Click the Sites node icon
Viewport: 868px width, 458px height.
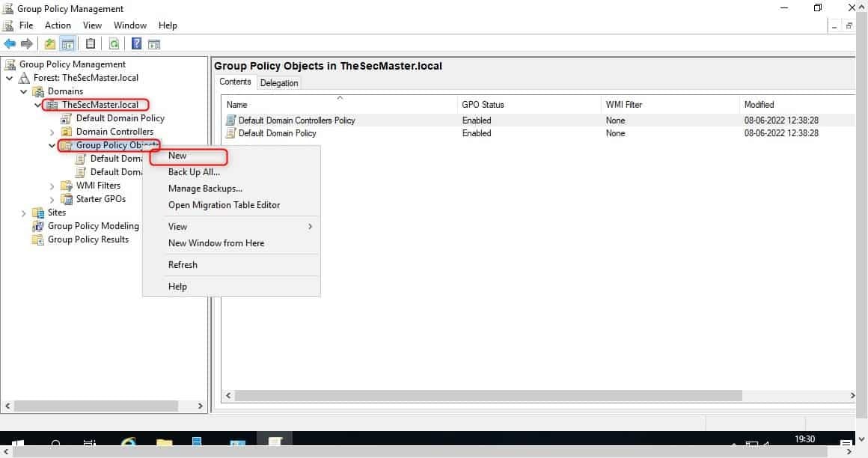click(38, 213)
